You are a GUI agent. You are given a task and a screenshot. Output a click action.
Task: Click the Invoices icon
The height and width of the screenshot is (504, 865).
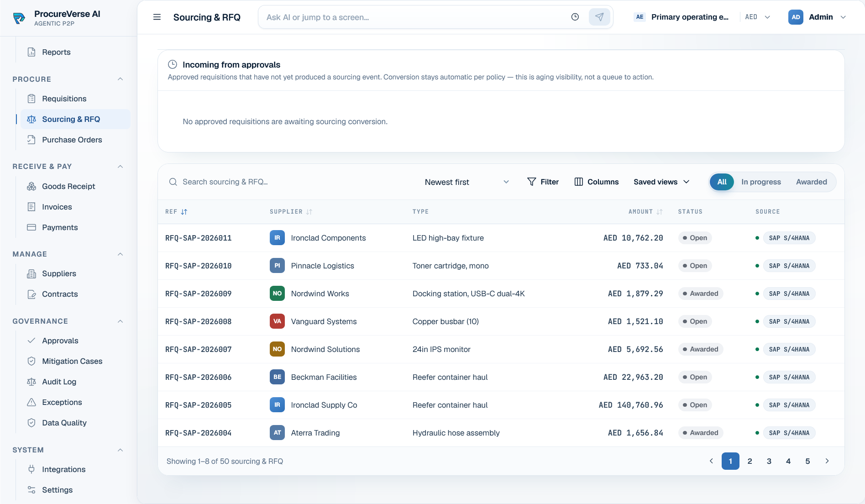(x=31, y=207)
